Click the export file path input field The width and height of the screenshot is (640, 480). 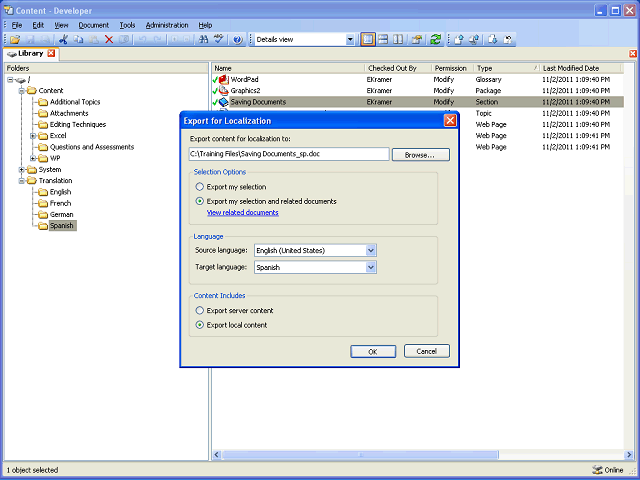289,154
